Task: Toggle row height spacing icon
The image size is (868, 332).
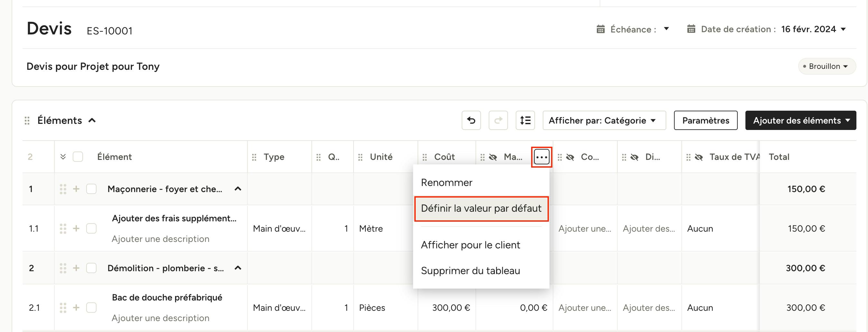Action: [x=525, y=120]
